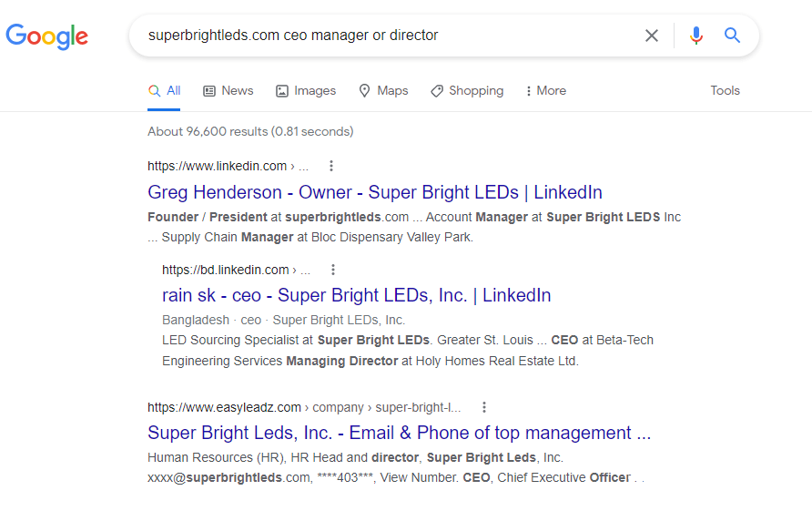
Task: Open the More options dropdown
Action: click(546, 91)
